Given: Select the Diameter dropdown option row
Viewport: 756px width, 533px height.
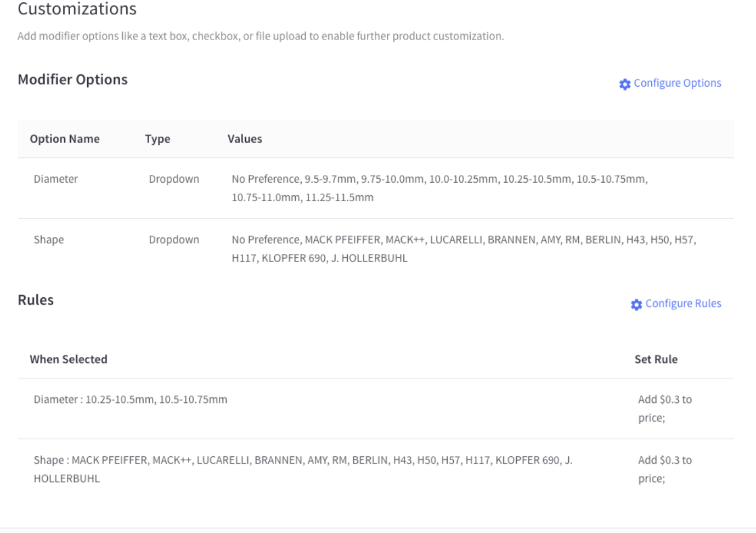Looking at the screenshot, I should tap(56, 179).
